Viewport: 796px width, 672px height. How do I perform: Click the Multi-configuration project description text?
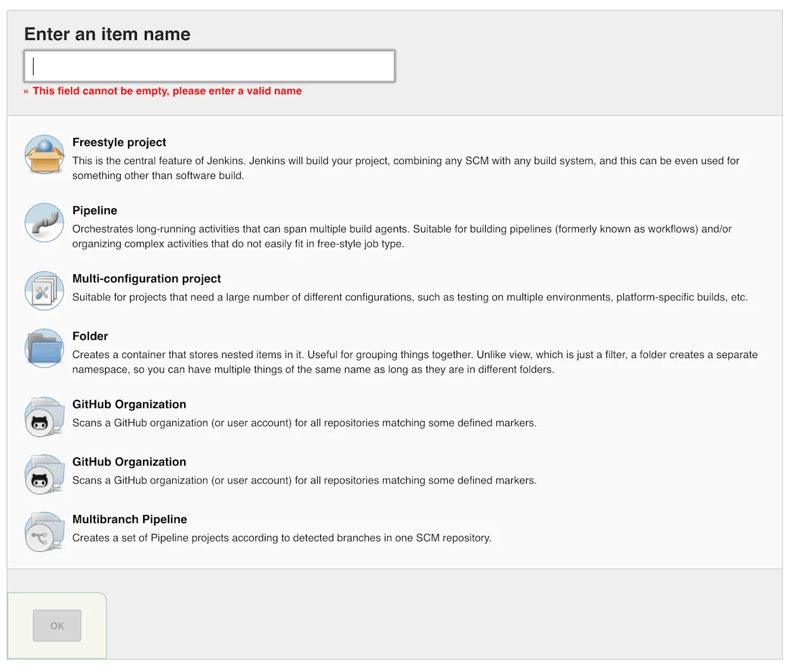(x=410, y=297)
